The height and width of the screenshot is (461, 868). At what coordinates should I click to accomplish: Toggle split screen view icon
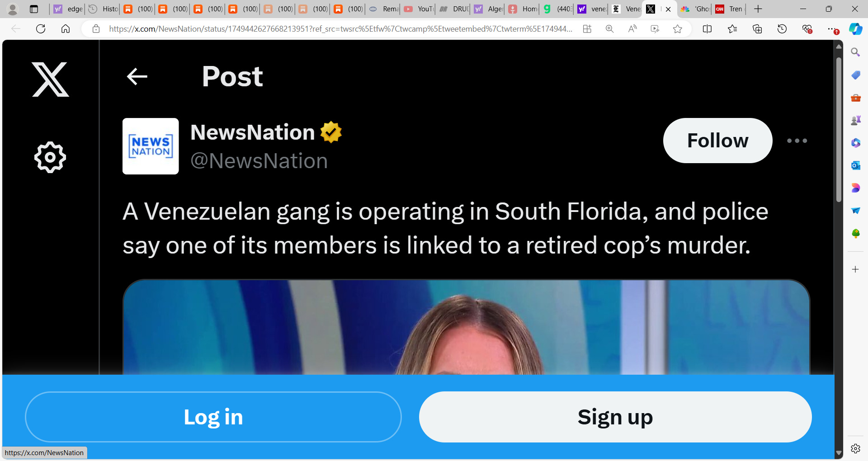[708, 29]
